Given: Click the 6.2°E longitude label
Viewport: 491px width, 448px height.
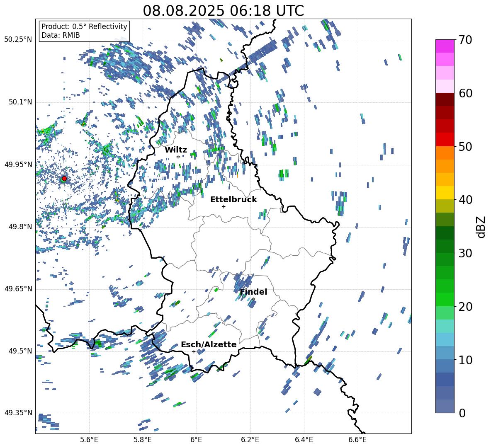Looking at the screenshot, I should click(250, 440).
